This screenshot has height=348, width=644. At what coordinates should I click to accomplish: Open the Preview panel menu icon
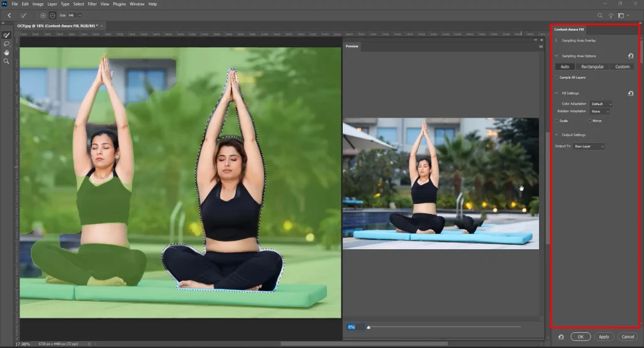[541, 47]
